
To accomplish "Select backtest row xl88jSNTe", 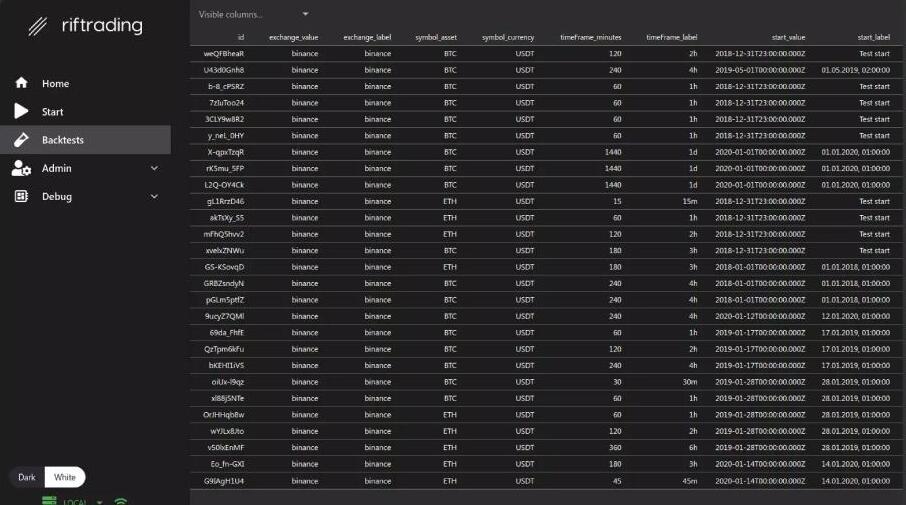I will 546,399.
